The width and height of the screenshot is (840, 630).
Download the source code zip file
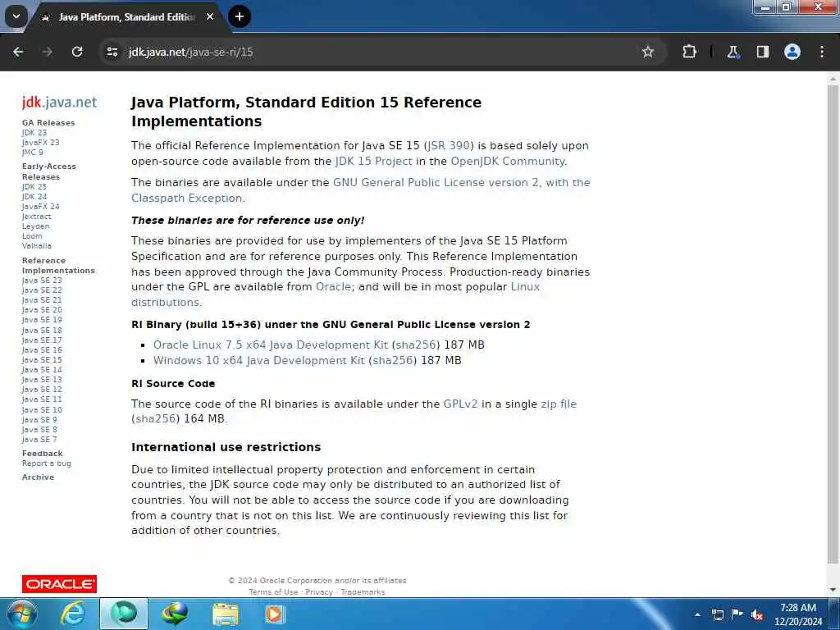[559, 404]
